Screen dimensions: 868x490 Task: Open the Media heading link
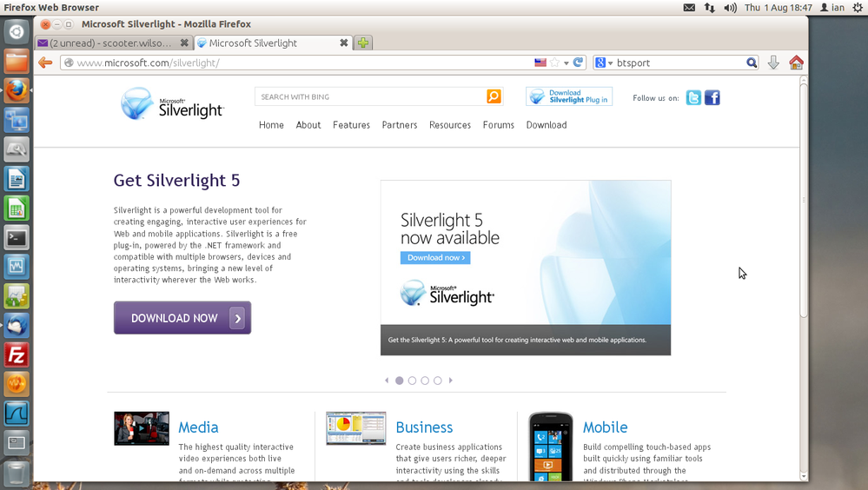198,427
